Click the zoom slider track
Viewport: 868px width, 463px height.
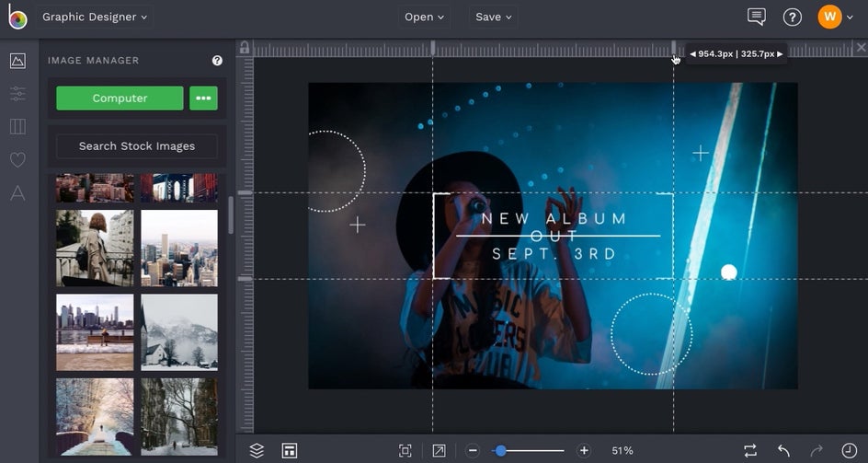pyautogui.click(x=529, y=450)
